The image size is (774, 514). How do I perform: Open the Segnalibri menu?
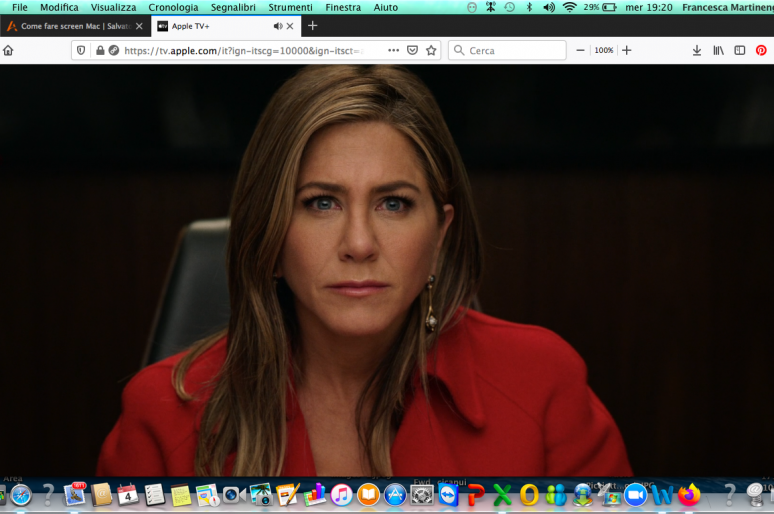pos(233,7)
